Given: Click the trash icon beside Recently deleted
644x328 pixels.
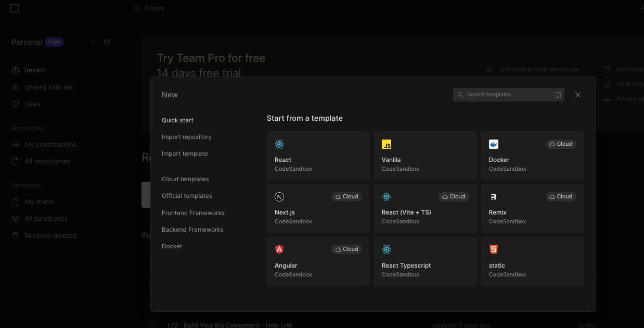Looking at the screenshot, I should (x=16, y=235).
